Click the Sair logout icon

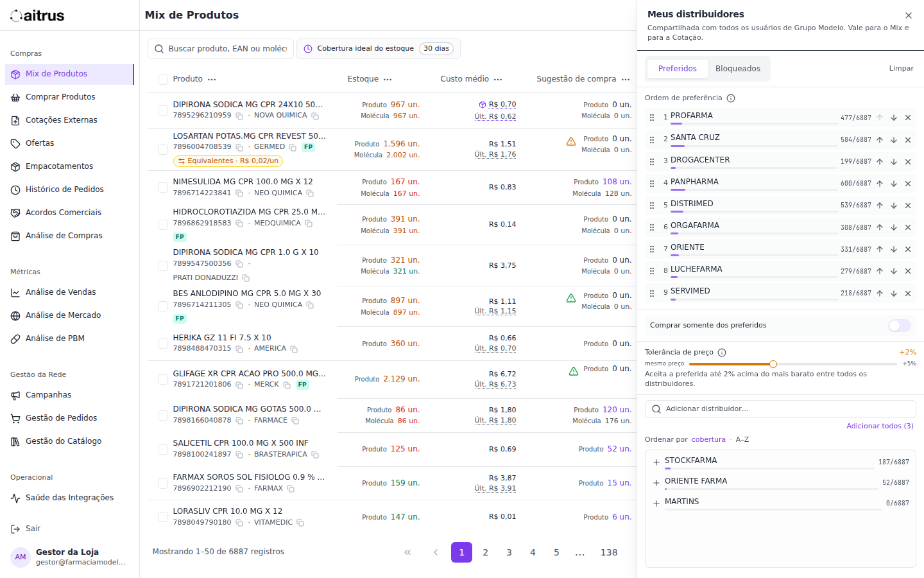15,529
